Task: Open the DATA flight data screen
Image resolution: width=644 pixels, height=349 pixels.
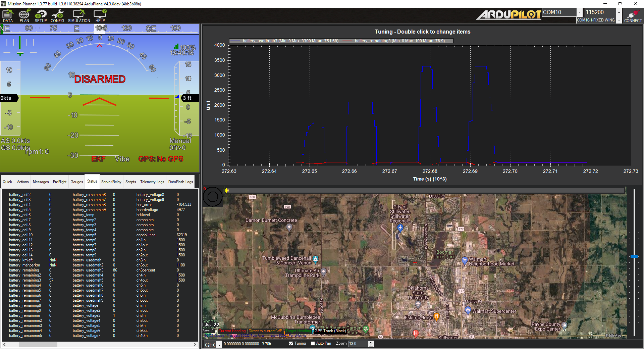Action: click(x=8, y=16)
